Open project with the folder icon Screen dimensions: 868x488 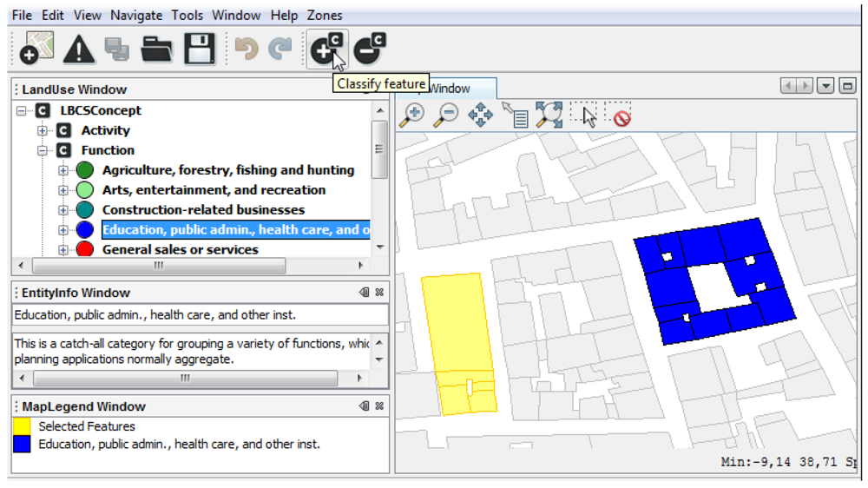(156, 49)
